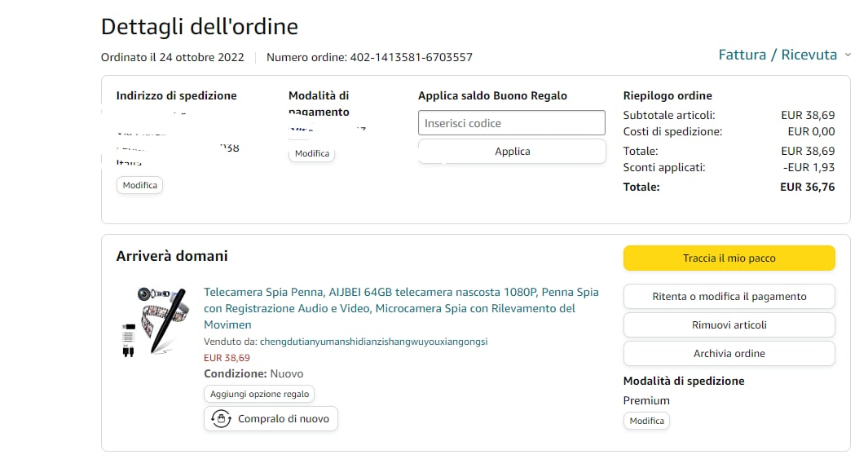The image size is (868, 459).
Task: Click the Rimuovi articoli button
Action: pos(729,324)
